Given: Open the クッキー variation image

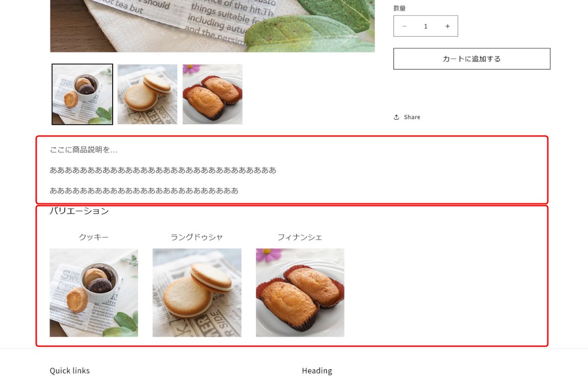Looking at the screenshot, I should (x=94, y=293).
